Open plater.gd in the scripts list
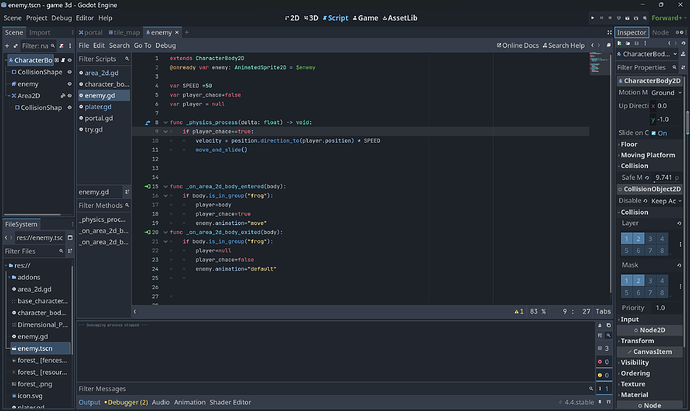 [98, 106]
